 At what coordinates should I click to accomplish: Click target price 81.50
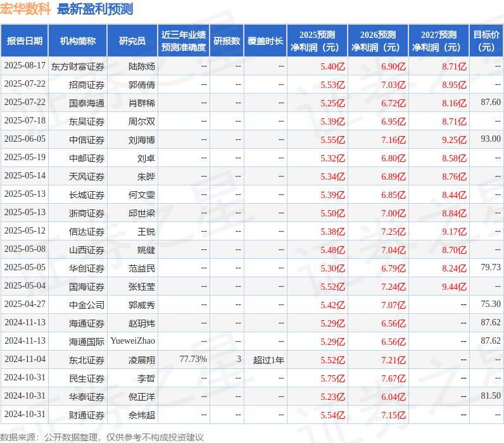point(491,395)
